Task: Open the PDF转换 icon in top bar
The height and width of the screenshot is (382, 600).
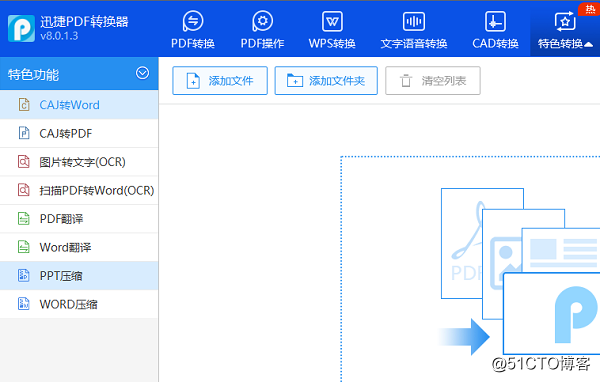Action: (x=193, y=21)
